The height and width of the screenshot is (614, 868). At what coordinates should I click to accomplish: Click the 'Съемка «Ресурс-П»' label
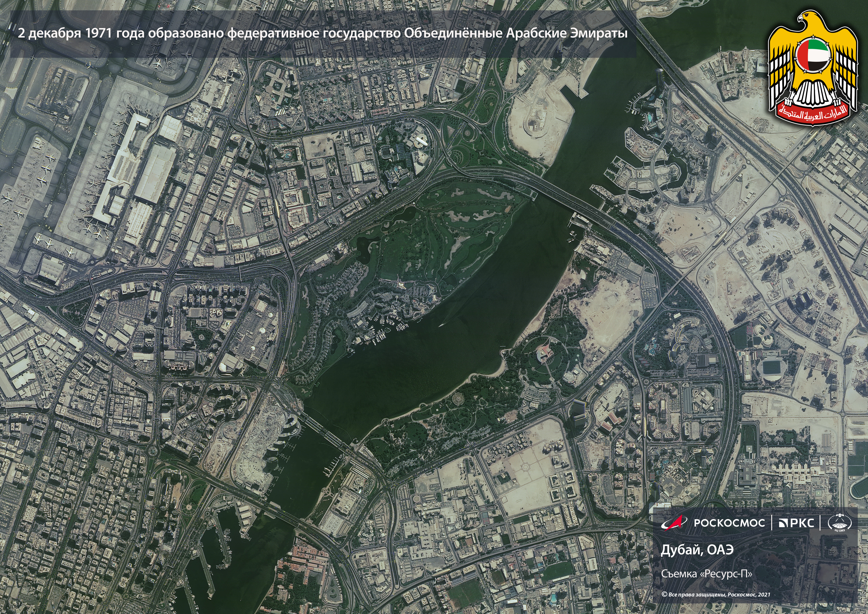pyautogui.click(x=706, y=574)
